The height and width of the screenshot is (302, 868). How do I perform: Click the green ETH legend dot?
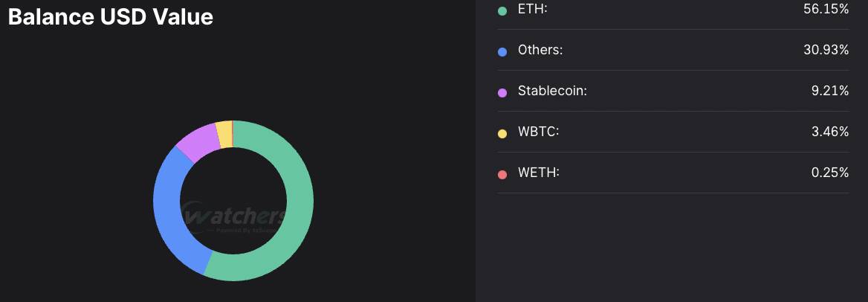(502, 10)
